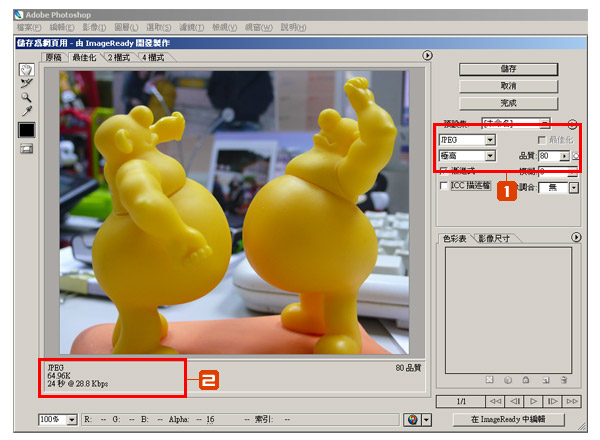Select the Eyedropper tool

coord(26,113)
